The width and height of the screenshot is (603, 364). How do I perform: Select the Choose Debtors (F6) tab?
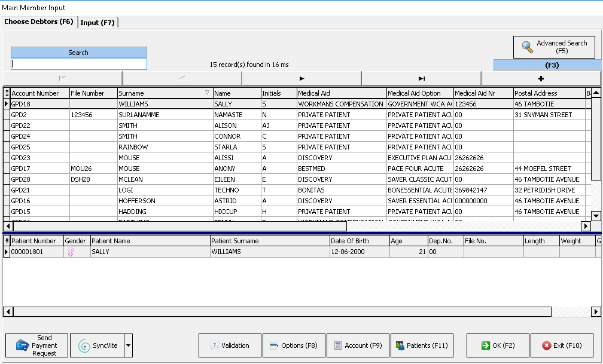39,22
